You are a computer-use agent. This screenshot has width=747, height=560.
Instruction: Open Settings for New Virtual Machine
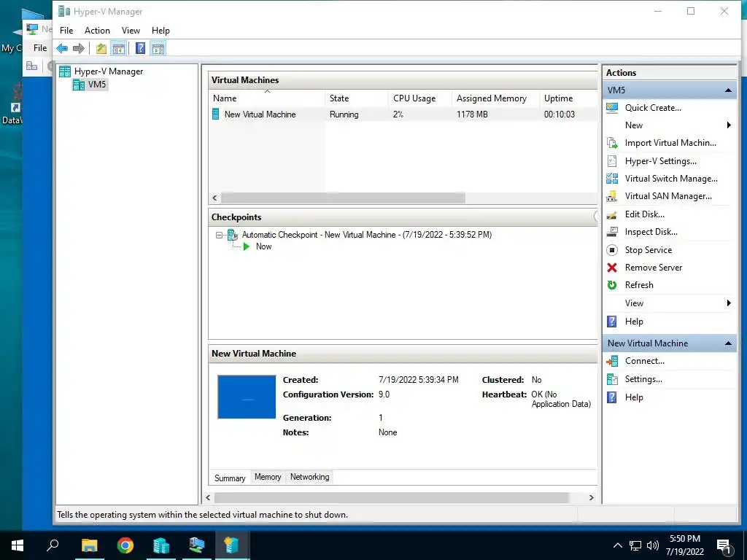(x=643, y=379)
